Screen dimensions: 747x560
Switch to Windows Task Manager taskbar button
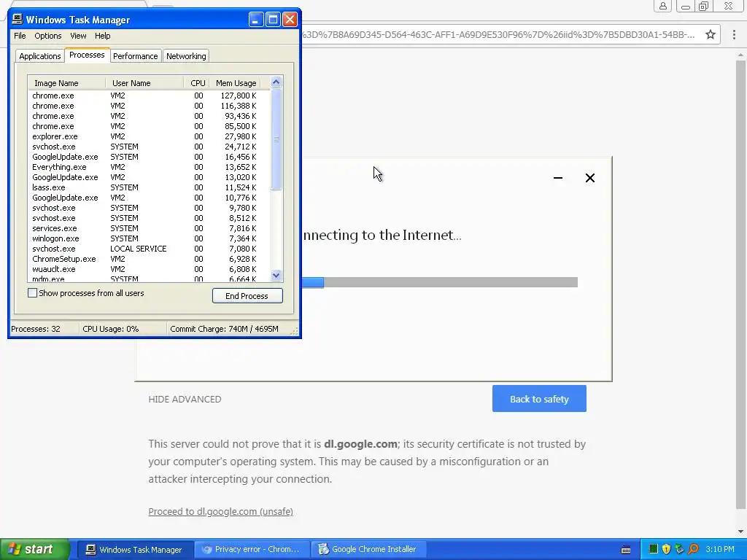tap(135, 550)
